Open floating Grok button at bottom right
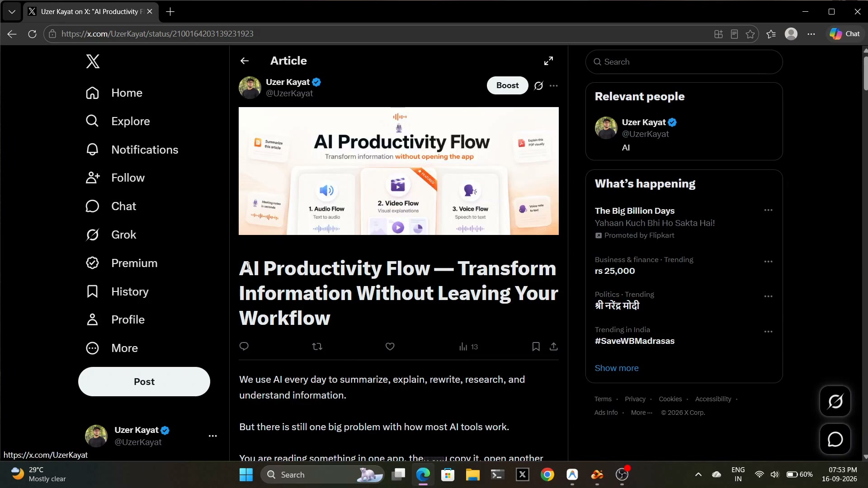 click(x=835, y=401)
